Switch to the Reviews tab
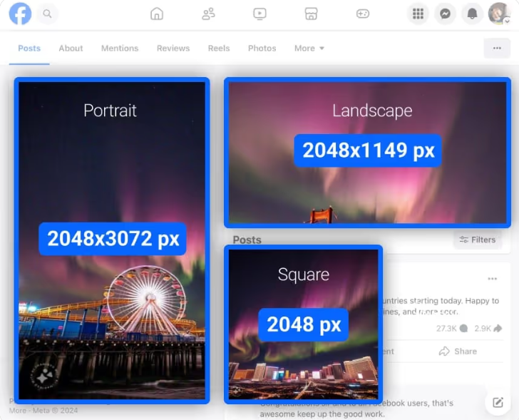 (x=173, y=48)
